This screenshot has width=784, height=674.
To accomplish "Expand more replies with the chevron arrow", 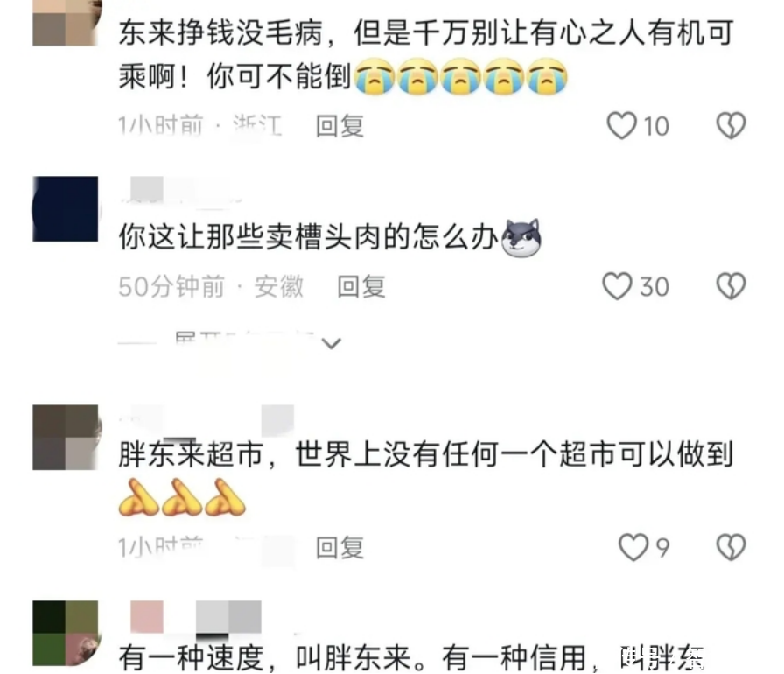I will (331, 343).
